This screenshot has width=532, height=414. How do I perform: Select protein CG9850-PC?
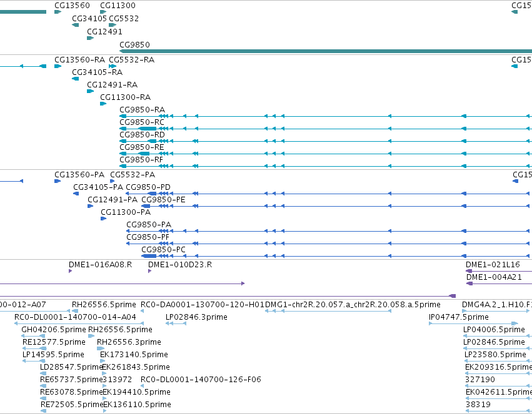tap(164, 250)
